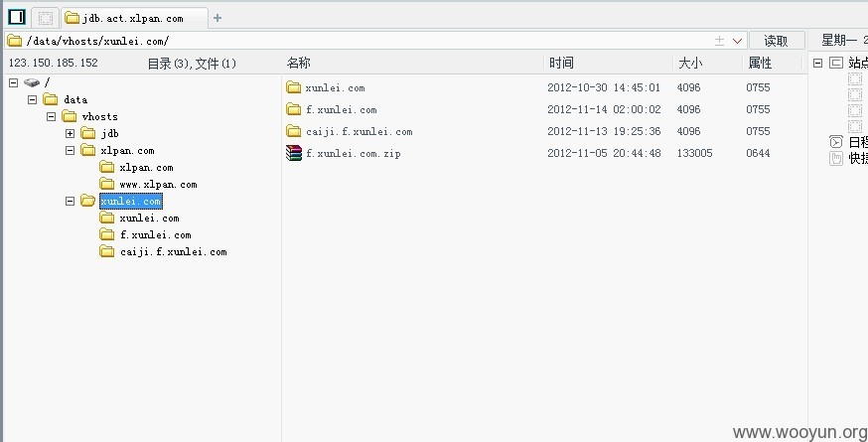Collapse the vhosts folder node
868x442 pixels.
click(51, 116)
